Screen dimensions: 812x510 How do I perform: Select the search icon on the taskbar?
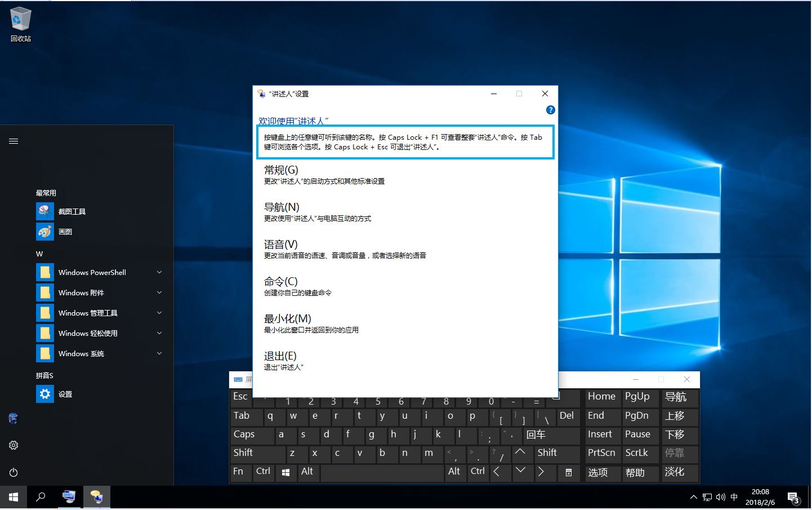(40, 496)
